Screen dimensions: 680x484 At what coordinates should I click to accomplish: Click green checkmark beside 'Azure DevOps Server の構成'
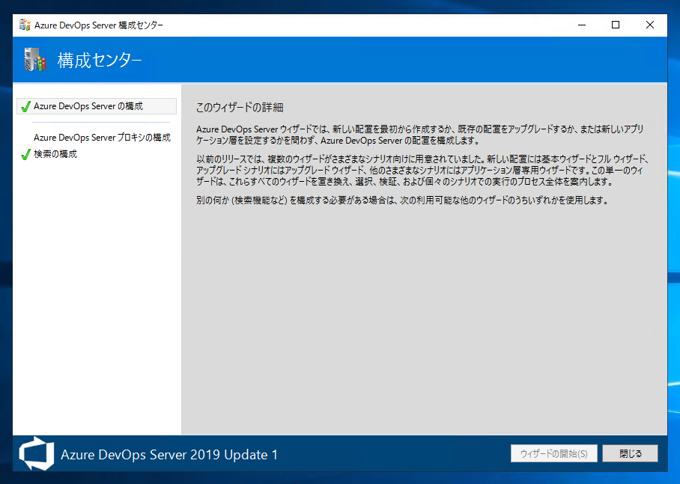point(26,106)
